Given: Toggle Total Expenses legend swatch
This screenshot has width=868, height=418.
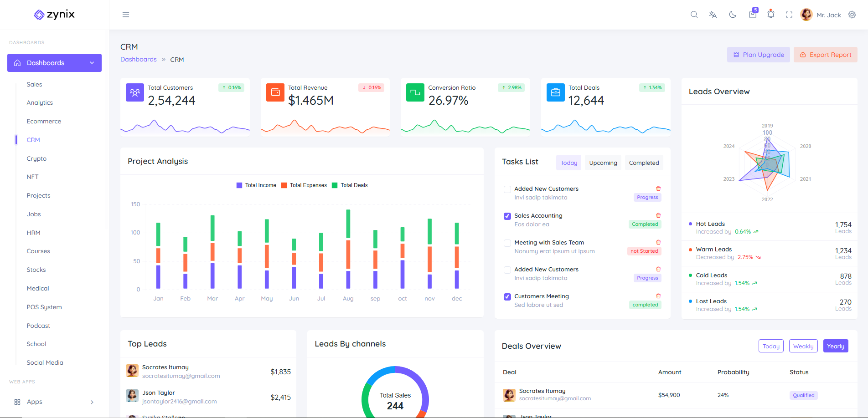Looking at the screenshot, I should [x=284, y=185].
